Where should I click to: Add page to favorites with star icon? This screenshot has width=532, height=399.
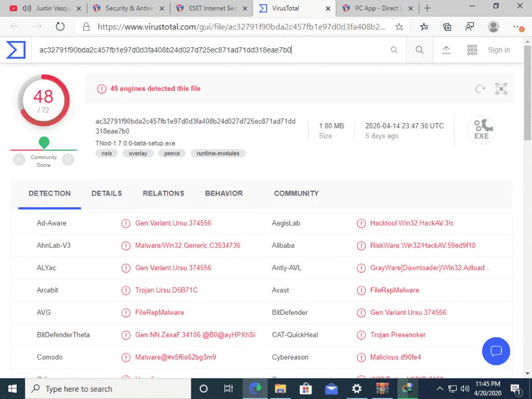click(x=399, y=27)
